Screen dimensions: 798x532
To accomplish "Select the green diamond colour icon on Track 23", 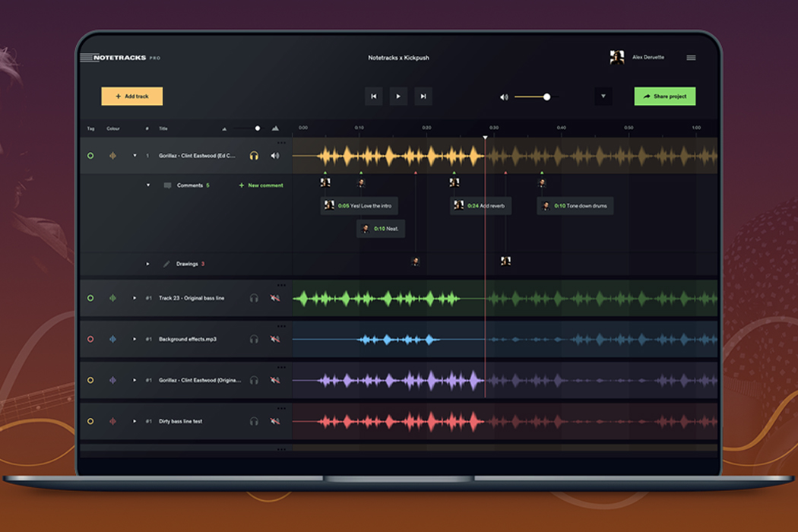I will point(112,297).
